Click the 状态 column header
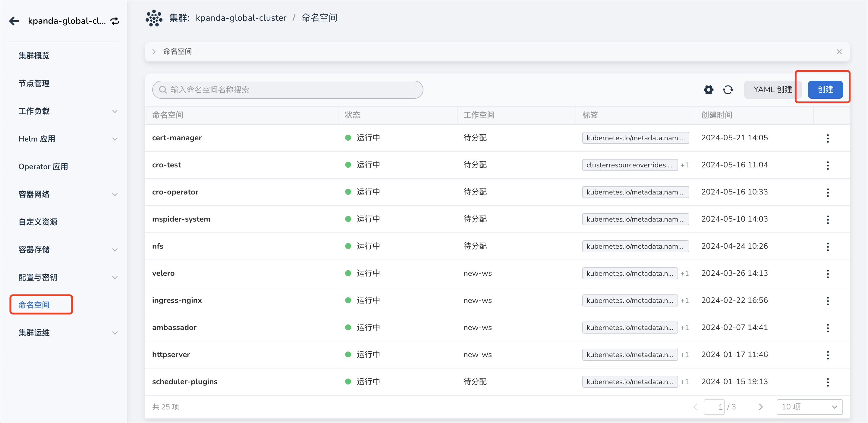 352,115
